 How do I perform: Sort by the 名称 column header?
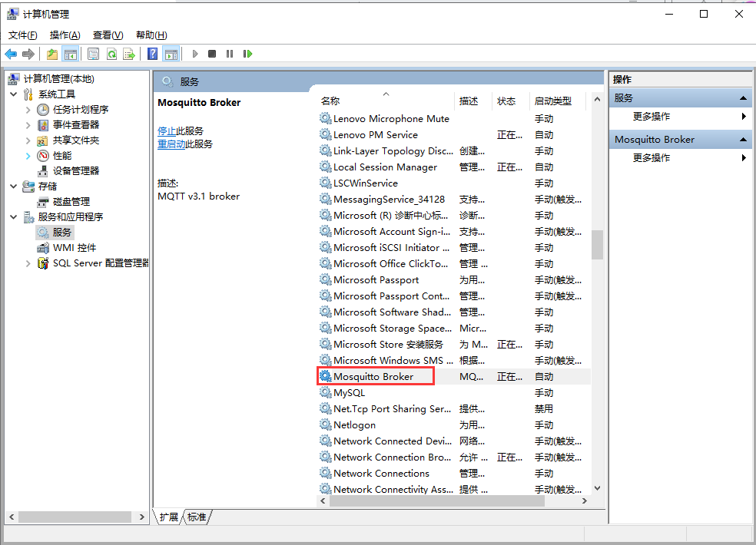386,101
